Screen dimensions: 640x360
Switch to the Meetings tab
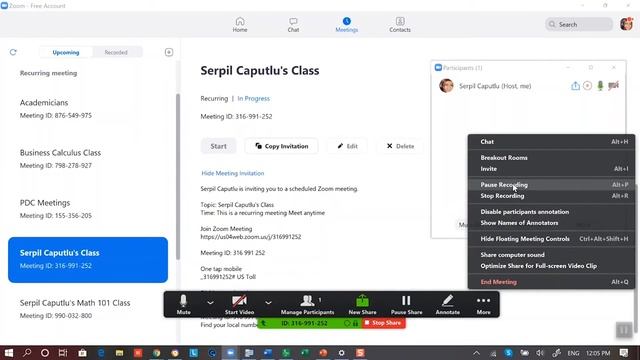(x=347, y=24)
